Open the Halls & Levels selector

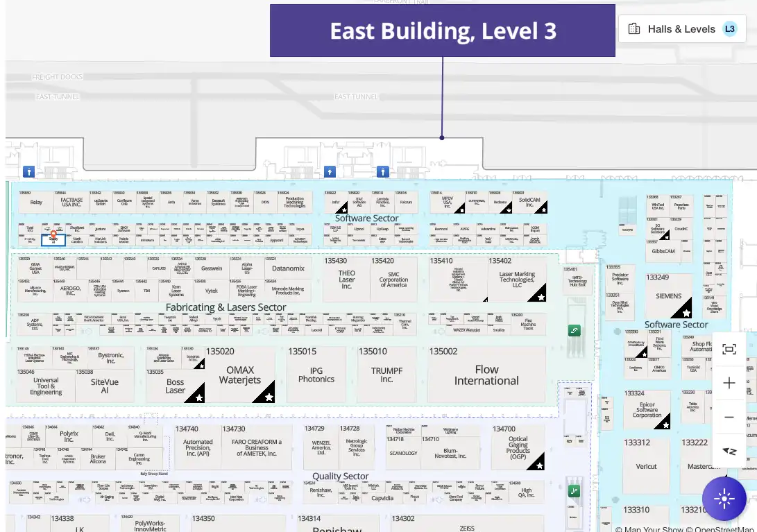click(x=681, y=29)
